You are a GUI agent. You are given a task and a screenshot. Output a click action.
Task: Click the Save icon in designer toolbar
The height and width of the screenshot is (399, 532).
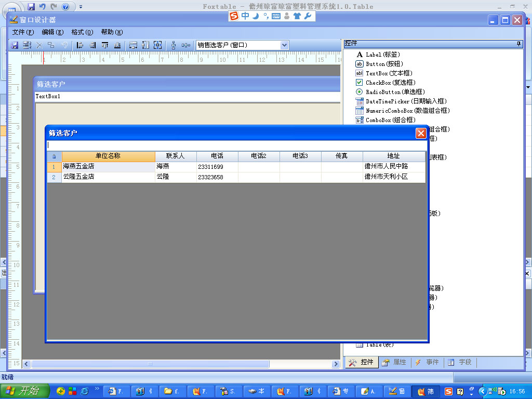tap(15, 45)
